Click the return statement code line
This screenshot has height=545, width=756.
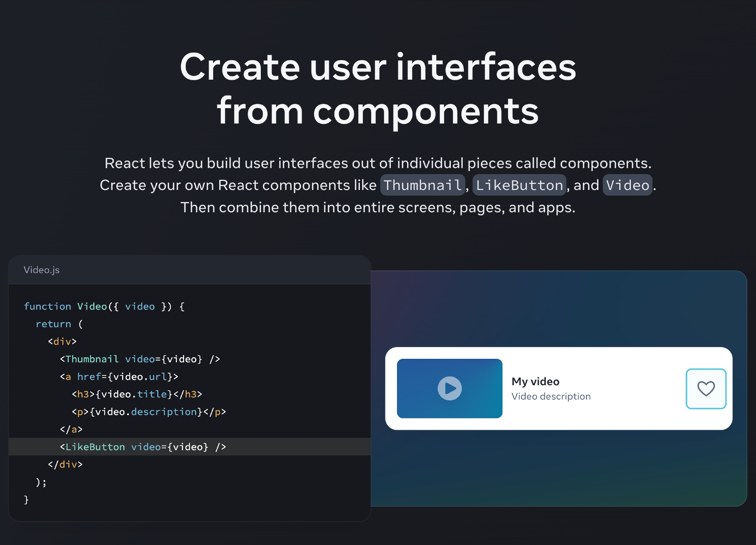(x=59, y=324)
